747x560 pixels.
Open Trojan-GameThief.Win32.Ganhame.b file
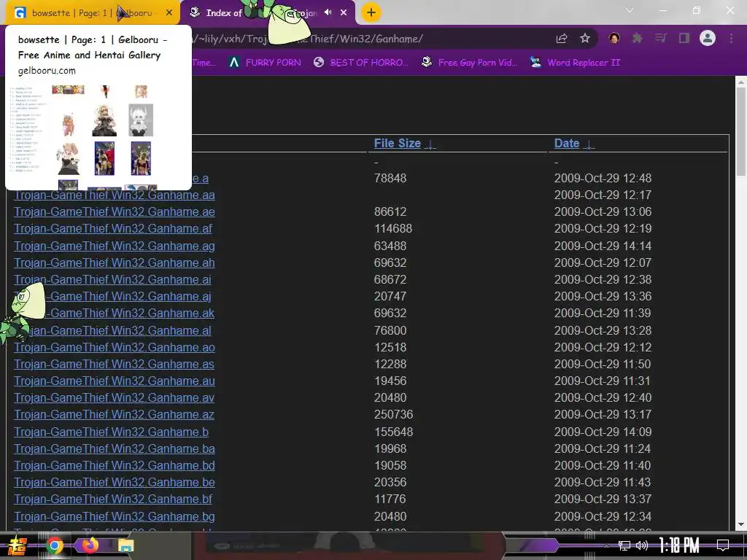pos(111,432)
